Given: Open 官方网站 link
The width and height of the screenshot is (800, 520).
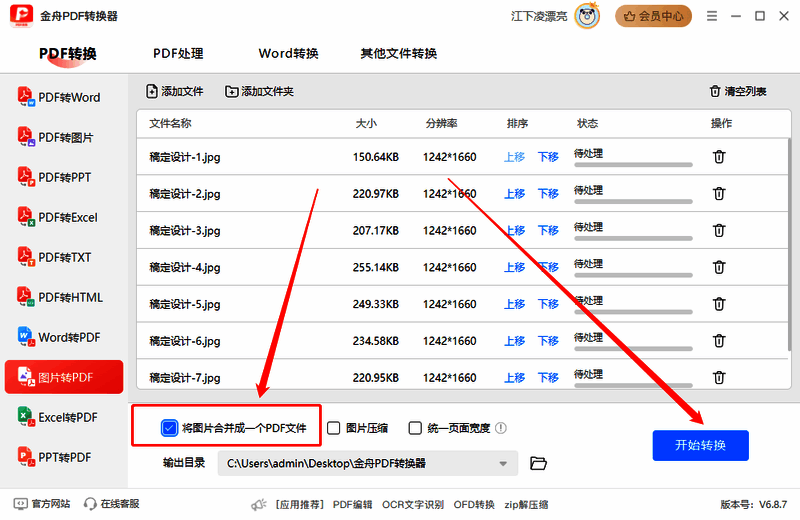Looking at the screenshot, I should (42, 504).
